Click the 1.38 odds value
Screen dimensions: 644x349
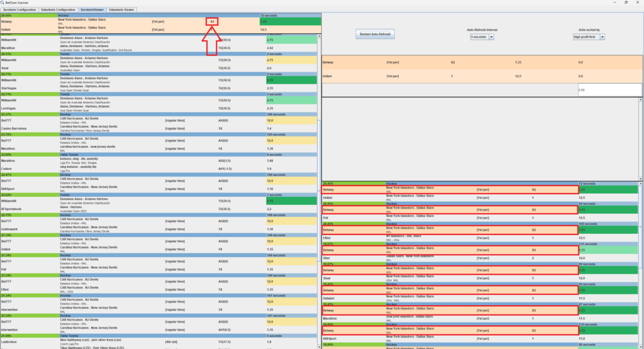coord(270,148)
